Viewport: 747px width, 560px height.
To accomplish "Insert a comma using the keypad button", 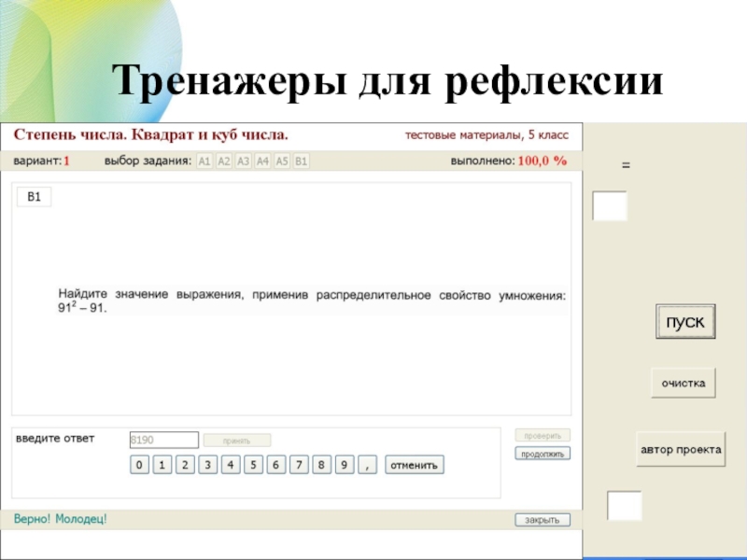I will point(367,465).
